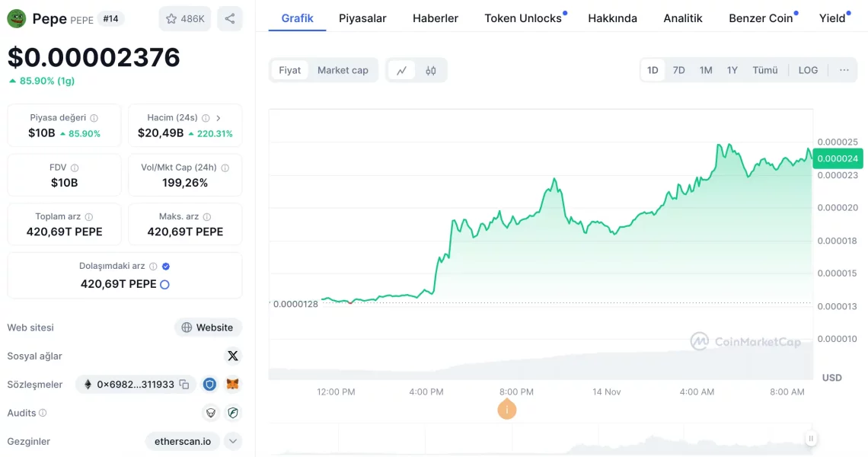Open the etherscan.io explorer link
This screenshot has height=457, width=868.
pos(182,441)
